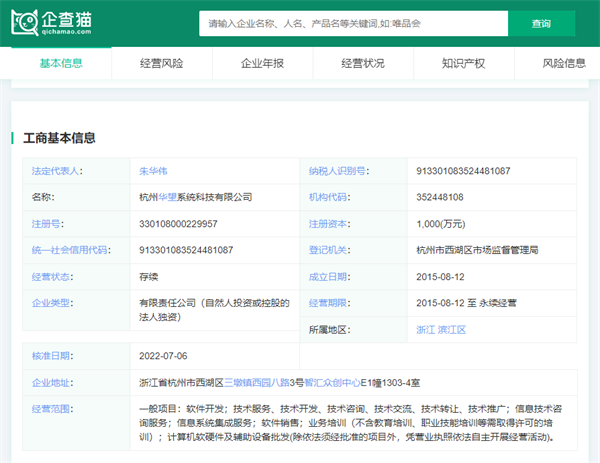Click the unified social credit code value
The width and height of the screenshot is (600, 463).
click(186, 250)
